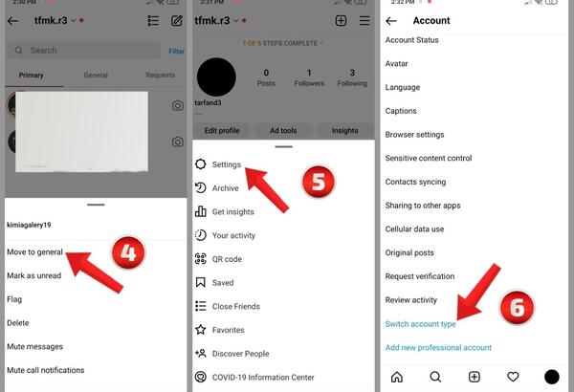Tap Add new professional account link
Image resolution: width=574 pixels, height=392 pixels.
tap(438, 347)
